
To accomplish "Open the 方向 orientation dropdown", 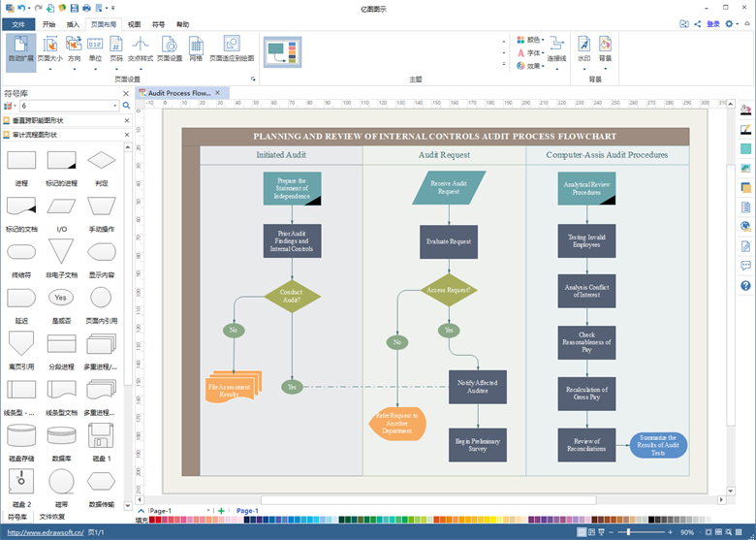I will pyautogui.click(x=74, y=52).
